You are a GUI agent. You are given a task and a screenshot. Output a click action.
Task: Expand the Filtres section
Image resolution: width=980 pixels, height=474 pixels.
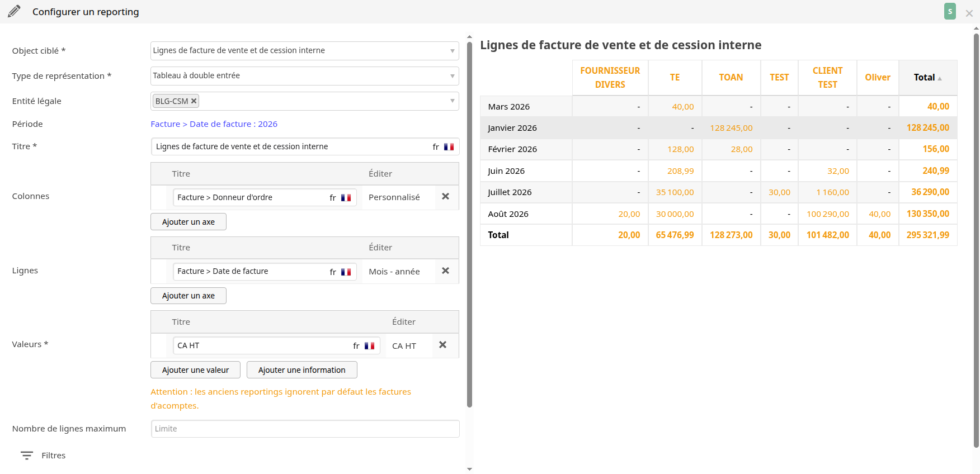coord(54,456)
